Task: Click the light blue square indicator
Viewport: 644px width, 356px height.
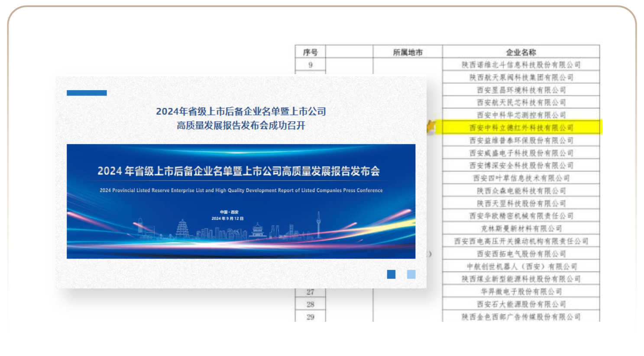Action: pos(411,274)
